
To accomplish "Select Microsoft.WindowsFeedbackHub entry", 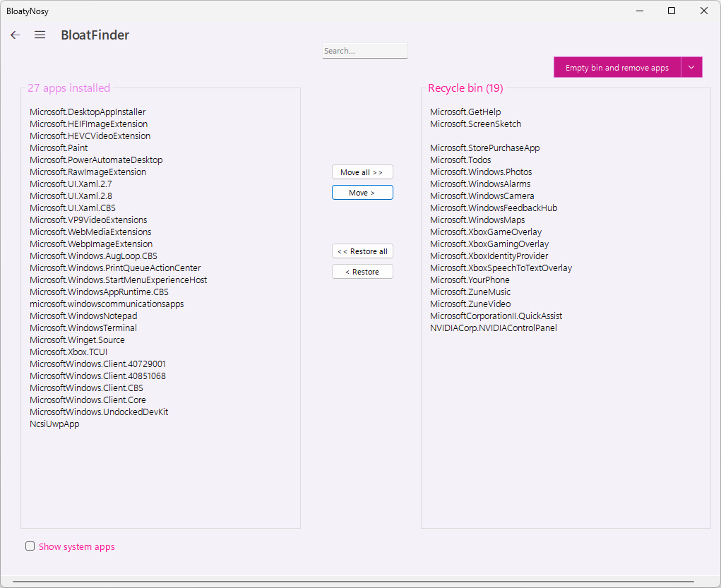I will point(494,208).
